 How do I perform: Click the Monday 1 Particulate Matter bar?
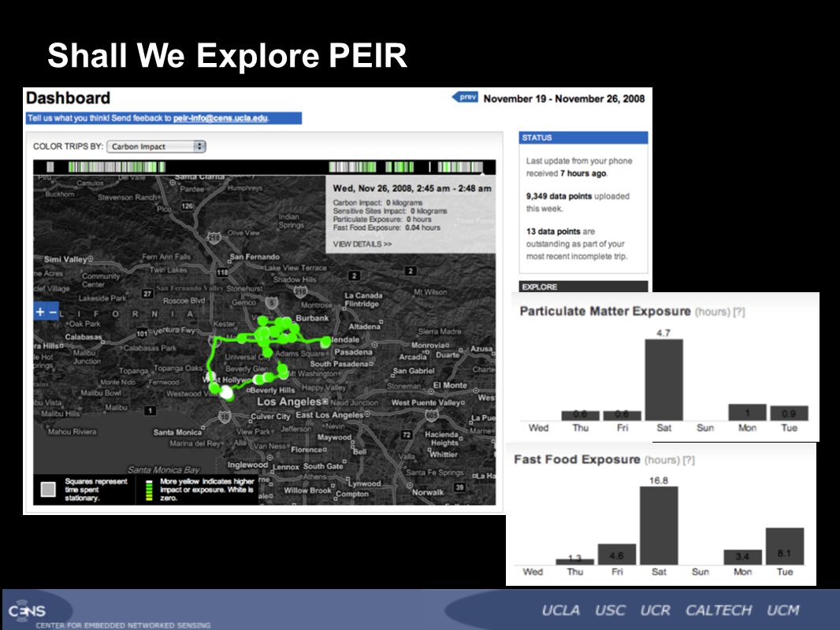[747, 412]
